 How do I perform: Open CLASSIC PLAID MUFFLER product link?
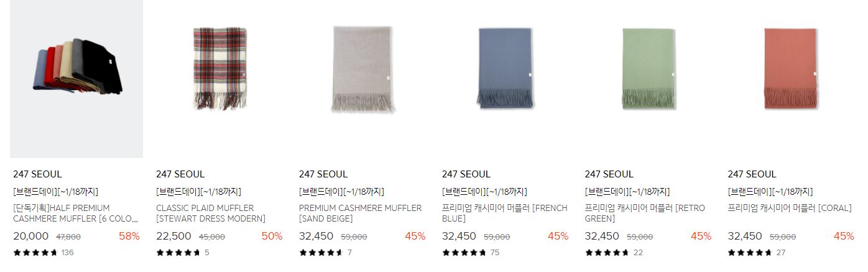[211, 213]
